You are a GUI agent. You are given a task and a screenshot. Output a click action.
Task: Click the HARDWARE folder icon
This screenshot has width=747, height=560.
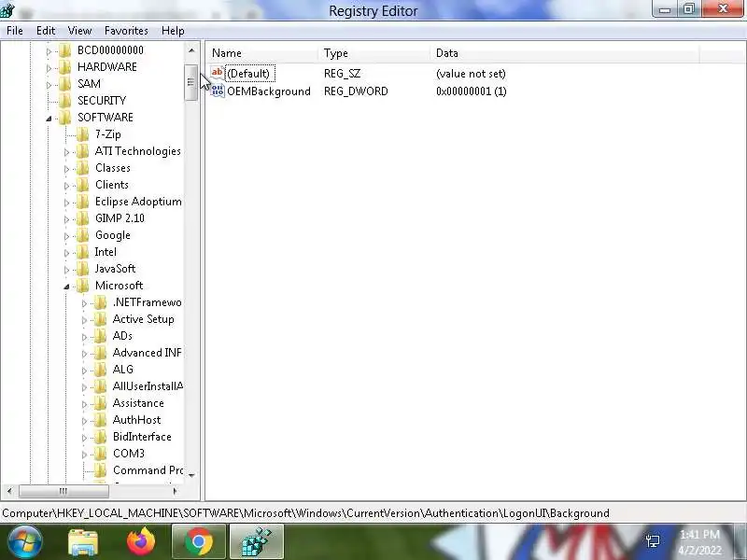click(64, 67)
